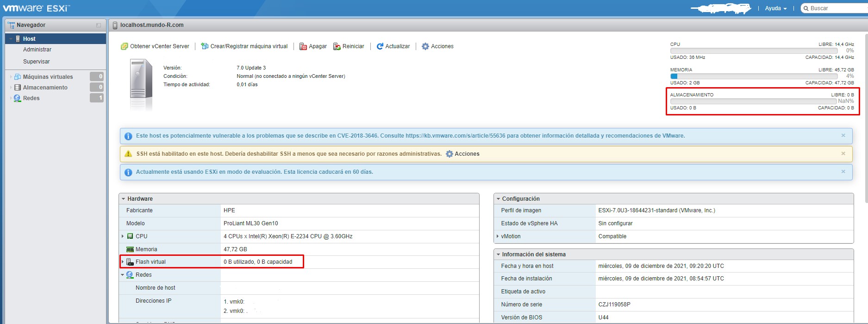Open Acciones gear in SSH warning
This screenshot has height=324, width=868.
pos(449,154)
